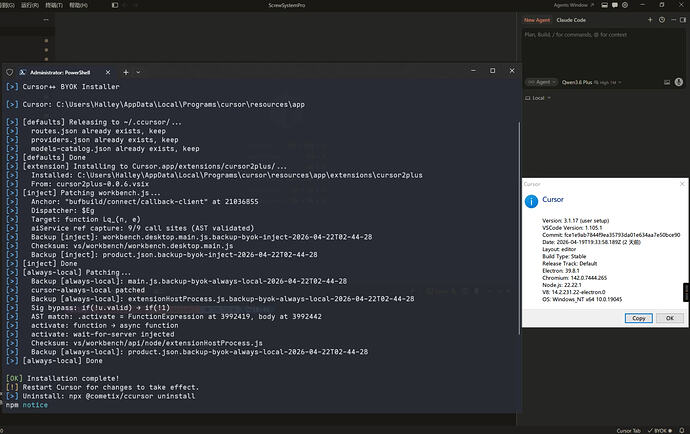The image size is (690, 434).
Task: Click the ScrewSystemPro window title
Action: coord(286,5)
